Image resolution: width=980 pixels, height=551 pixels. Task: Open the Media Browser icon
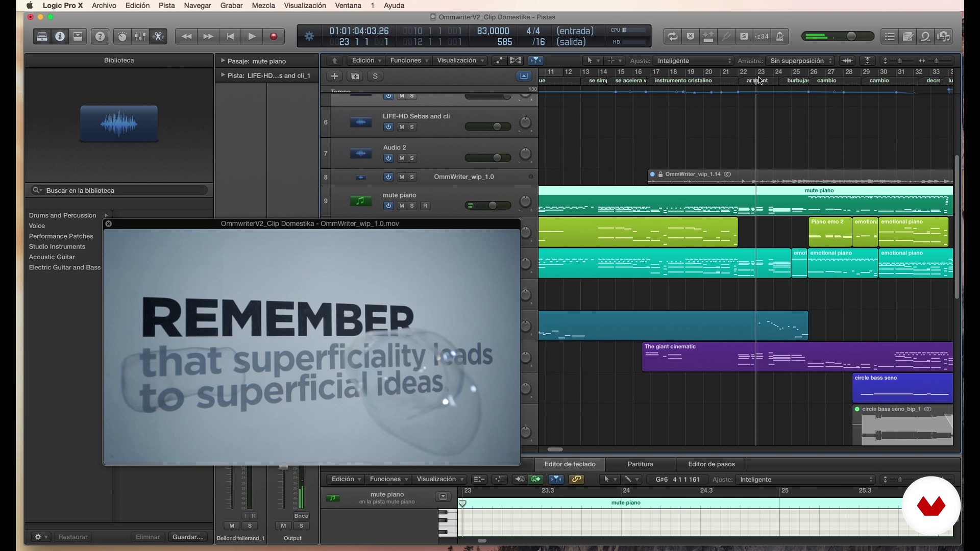coord(944,36)
